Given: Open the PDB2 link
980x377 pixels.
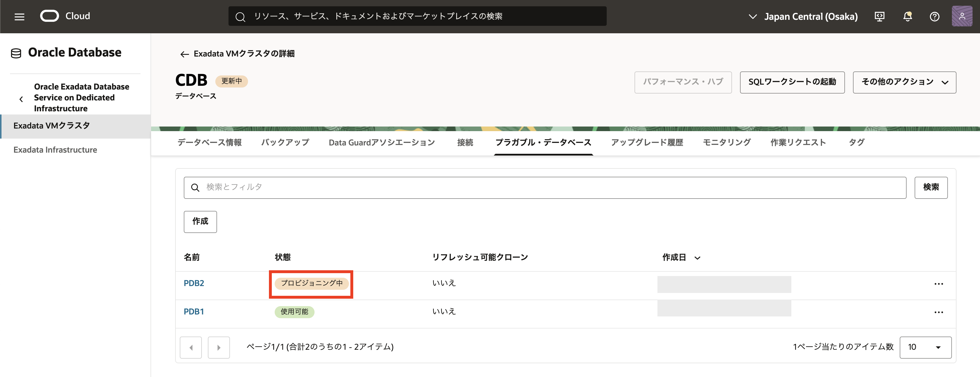Looking at the screenshot, I should tap(194, 283).
